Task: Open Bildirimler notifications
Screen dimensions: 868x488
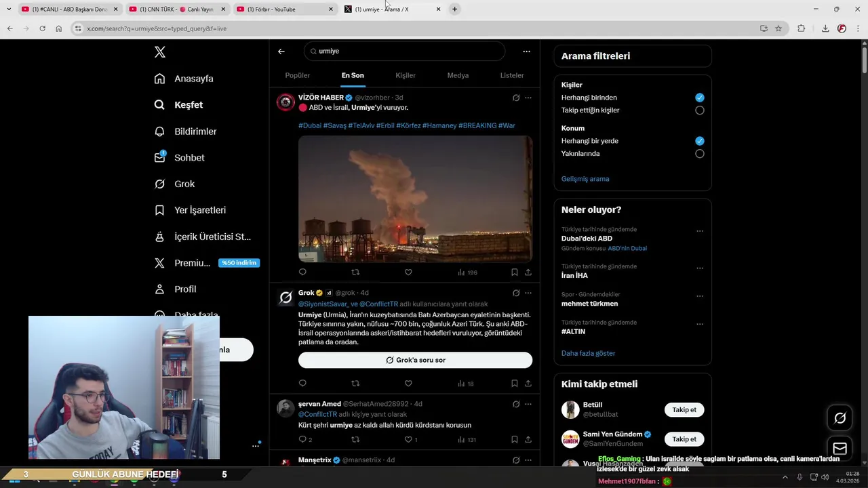Action: pos(185,131)
